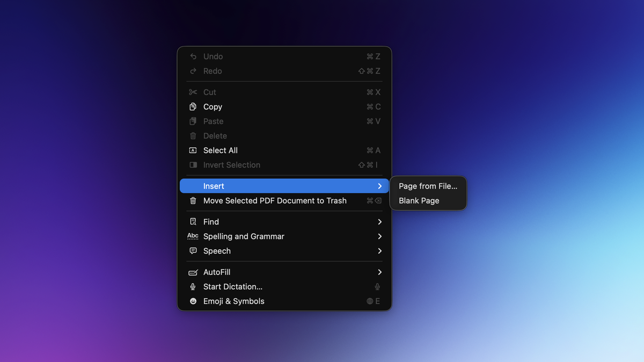Choose Page from File… in the Insert submenu
644x362 pixels.
(428, 186)
